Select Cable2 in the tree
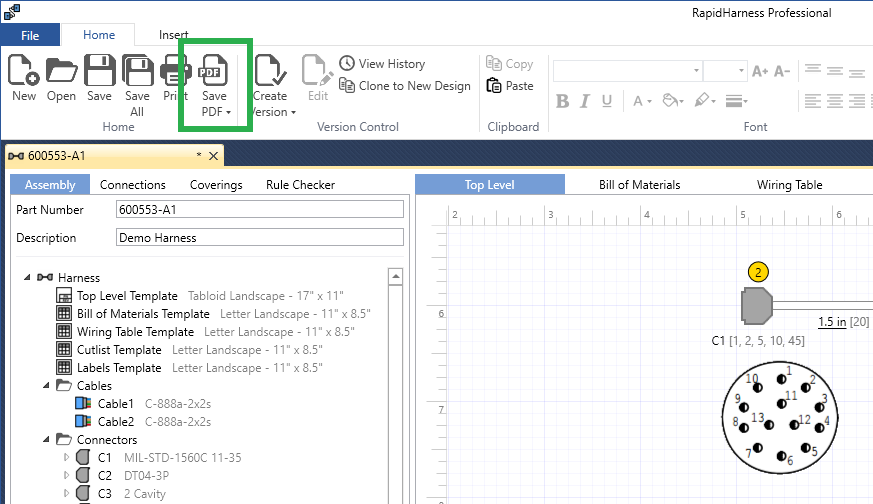The height and width of the screenshot is (504, 873). [143, 422]
